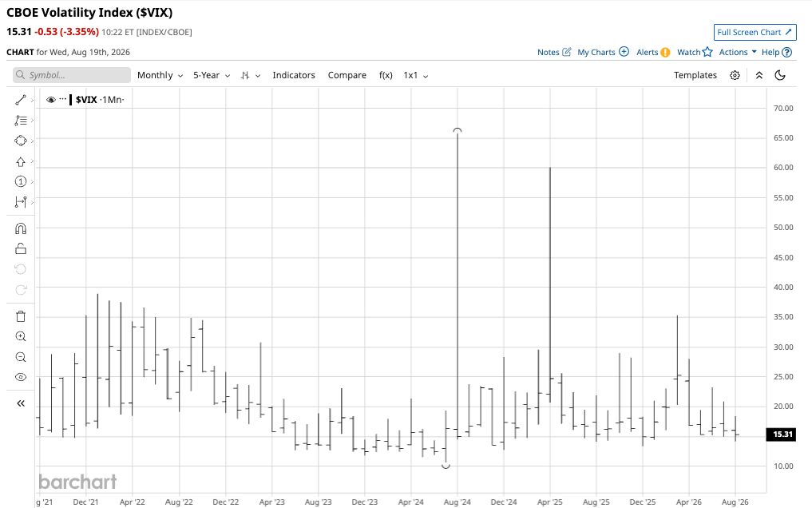Open the 5-Year range dropdown
812x508 pixels.
coord(212,75)
